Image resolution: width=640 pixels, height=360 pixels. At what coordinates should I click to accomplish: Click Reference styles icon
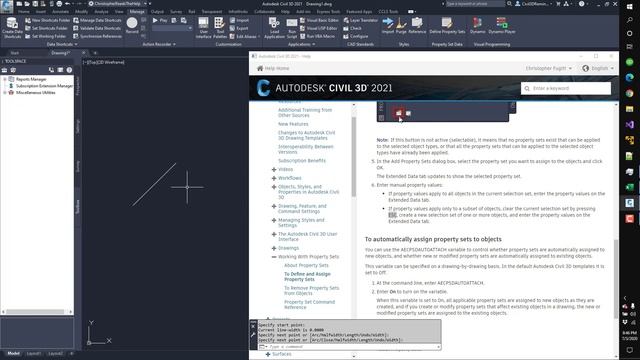tap(417, 25)
